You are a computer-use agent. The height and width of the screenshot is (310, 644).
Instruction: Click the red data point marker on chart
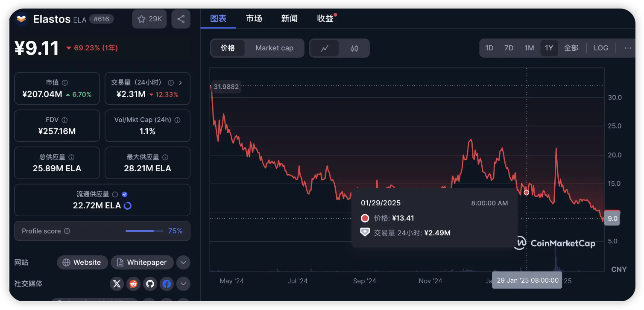[526, 193]
